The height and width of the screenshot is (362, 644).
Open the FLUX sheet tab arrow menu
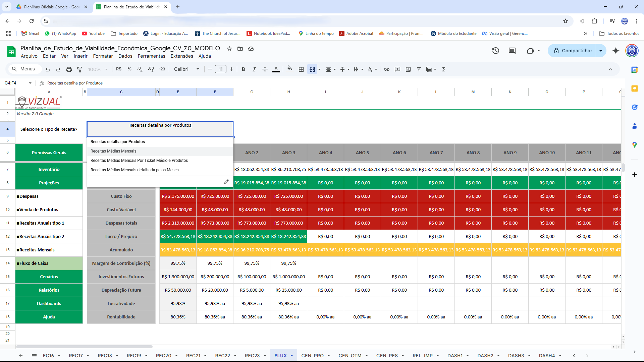(x=292, y=356)
